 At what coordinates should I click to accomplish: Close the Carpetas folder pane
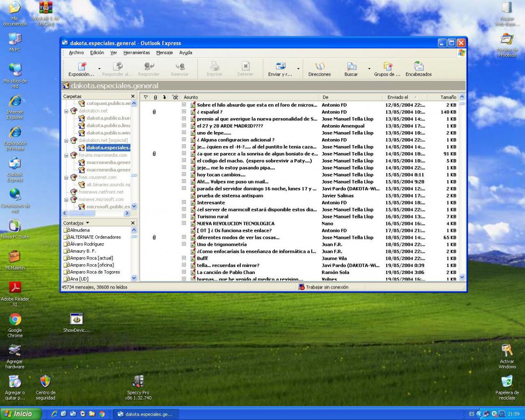133,97
